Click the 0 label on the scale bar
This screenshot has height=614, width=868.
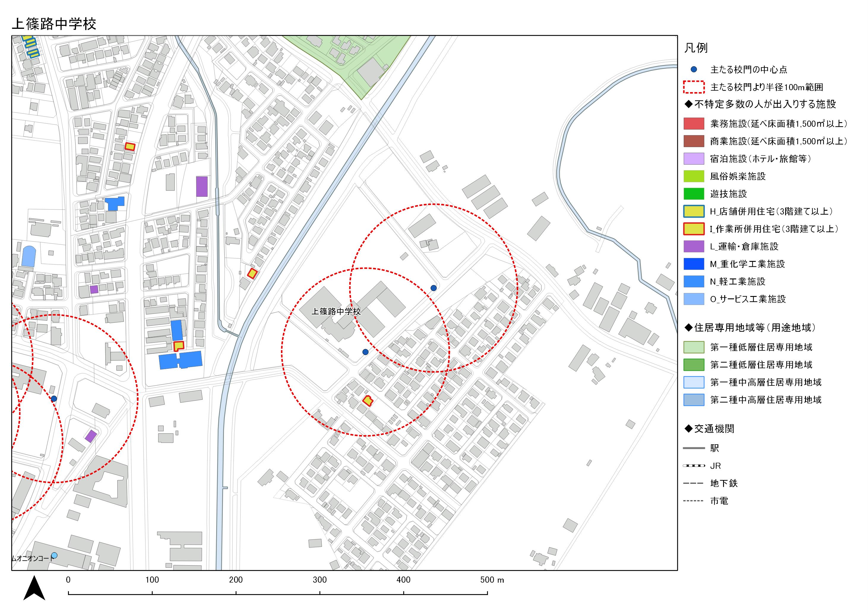click(68, 580)
